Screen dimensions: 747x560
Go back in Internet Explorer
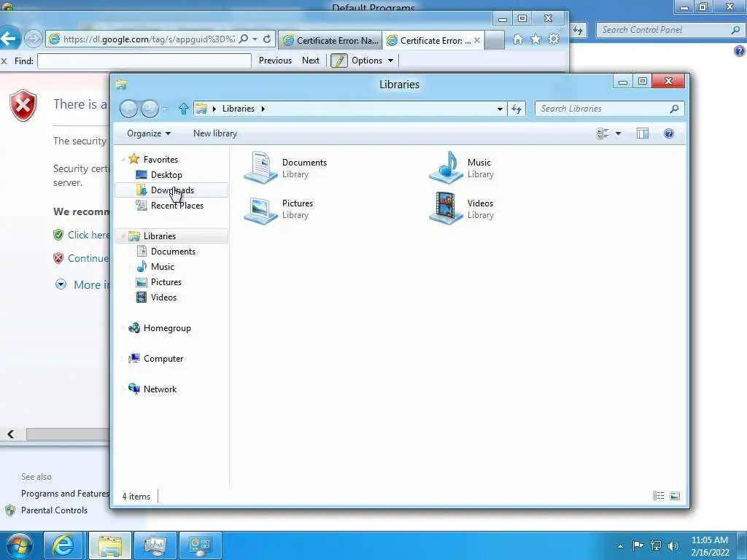pyautogui.click(x=9, y=38)
